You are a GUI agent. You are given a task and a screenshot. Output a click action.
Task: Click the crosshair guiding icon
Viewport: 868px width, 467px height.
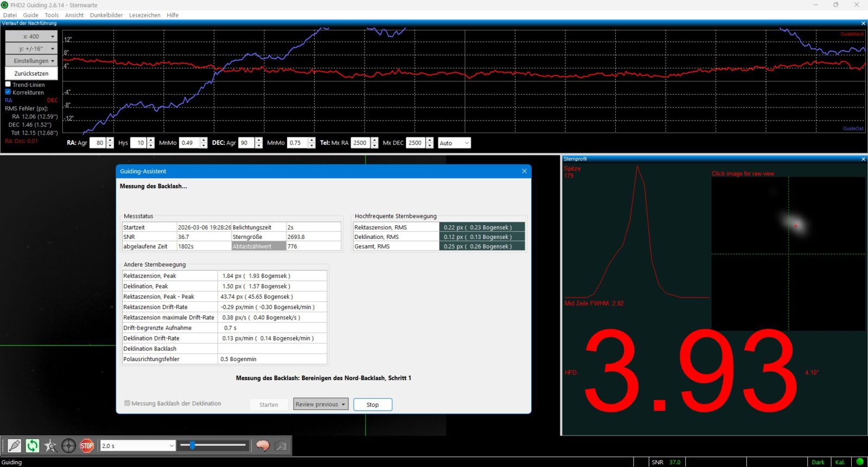[x=68, y=446]
